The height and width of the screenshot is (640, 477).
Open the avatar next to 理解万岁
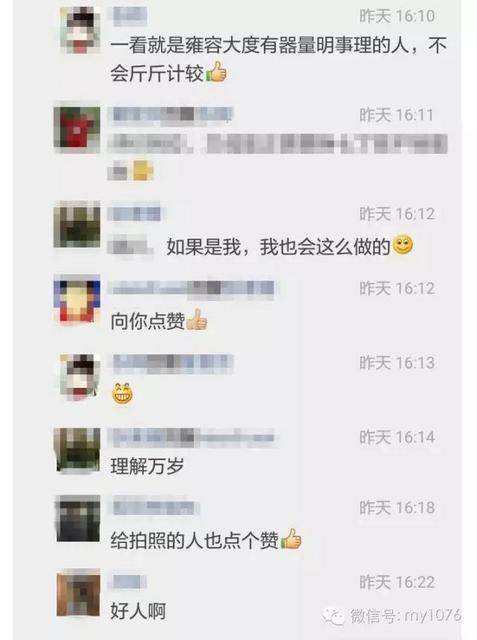point(77,450)
